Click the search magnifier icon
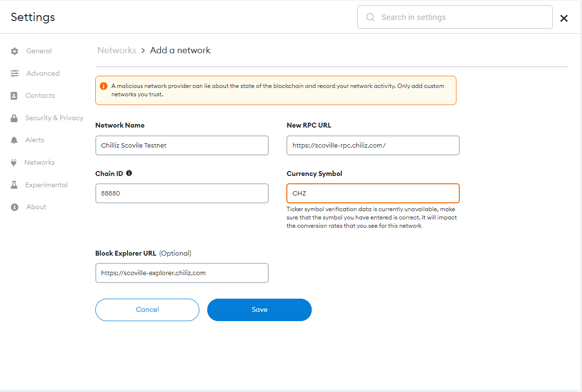The image size is (582, 392). point(370,17)
